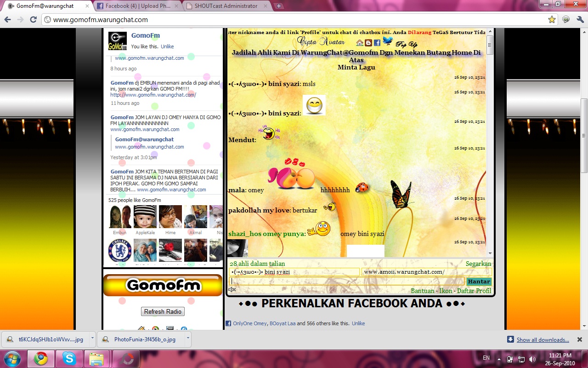This screenshot has width=588, height=368.
Task: Click the power plug tray icon
Action: [510, 359]
